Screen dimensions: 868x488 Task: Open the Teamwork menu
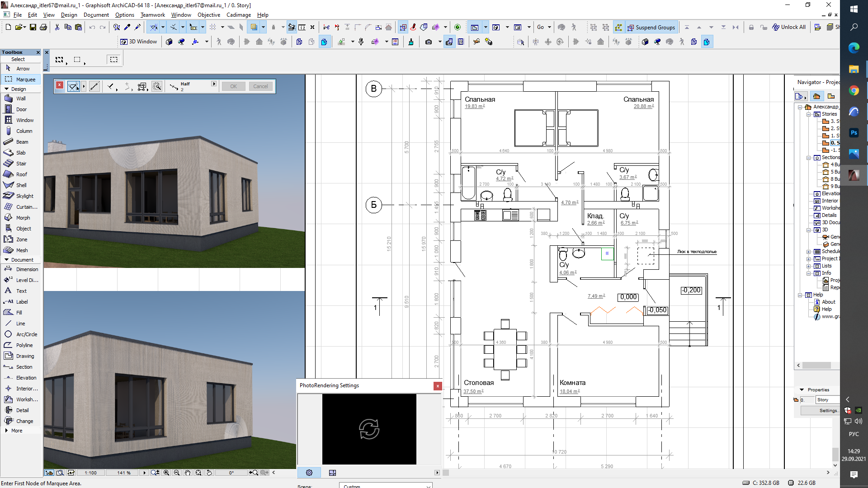(153, 15)
